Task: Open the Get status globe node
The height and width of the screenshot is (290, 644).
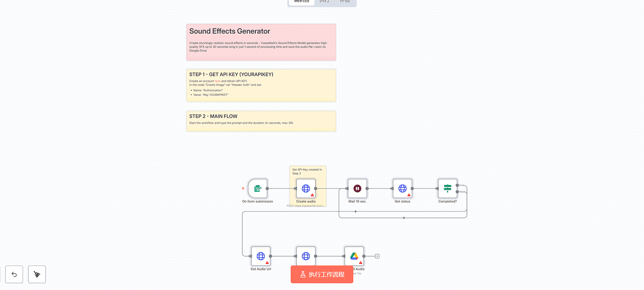Action: pyautogui.click(x=402, y=188)
